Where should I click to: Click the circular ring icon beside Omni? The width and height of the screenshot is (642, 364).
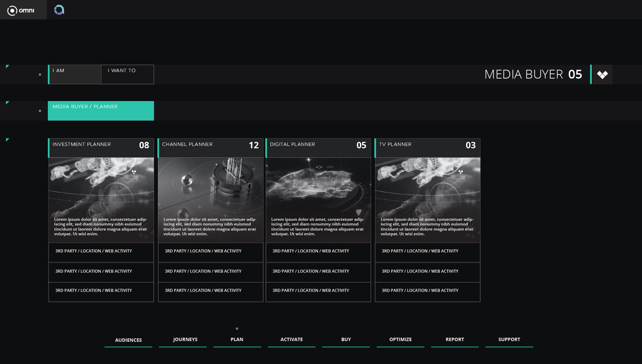tap(59, 10)
